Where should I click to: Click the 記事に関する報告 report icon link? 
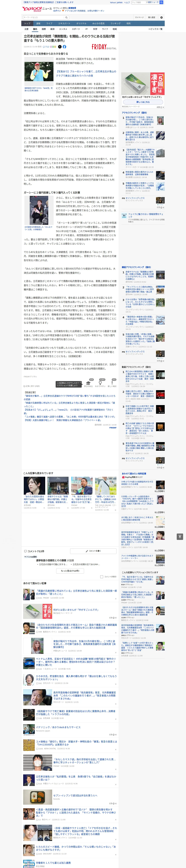click(31, 386)
